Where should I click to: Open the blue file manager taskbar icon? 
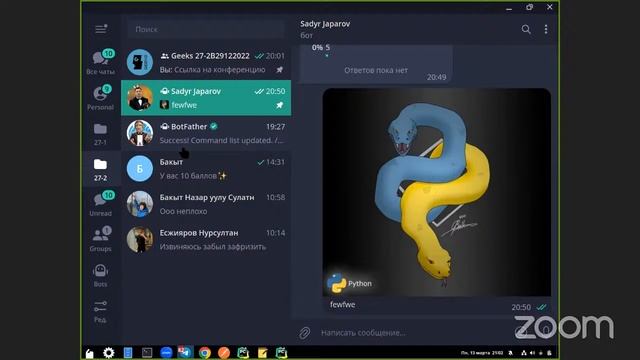pos(128,353)
